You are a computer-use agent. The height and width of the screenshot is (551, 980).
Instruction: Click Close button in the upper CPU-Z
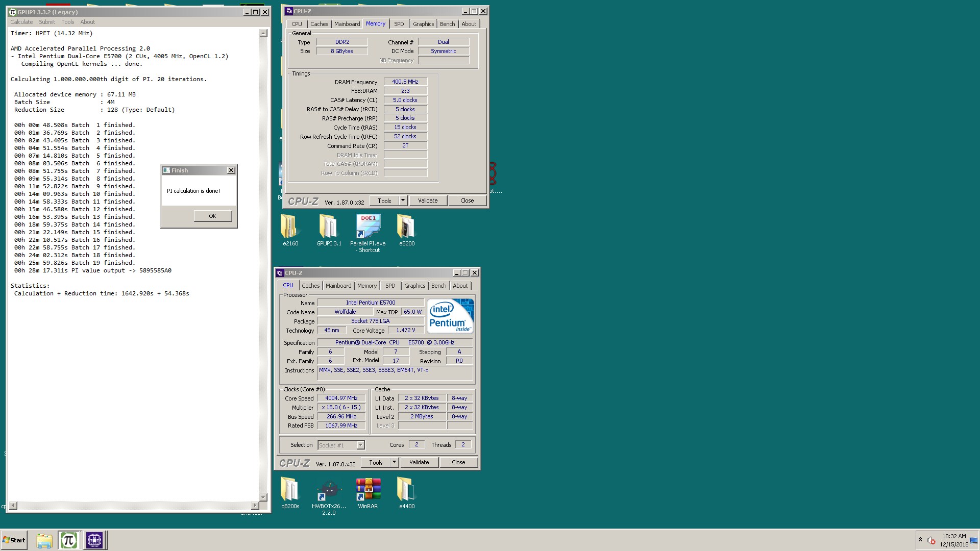pos(467,201)
